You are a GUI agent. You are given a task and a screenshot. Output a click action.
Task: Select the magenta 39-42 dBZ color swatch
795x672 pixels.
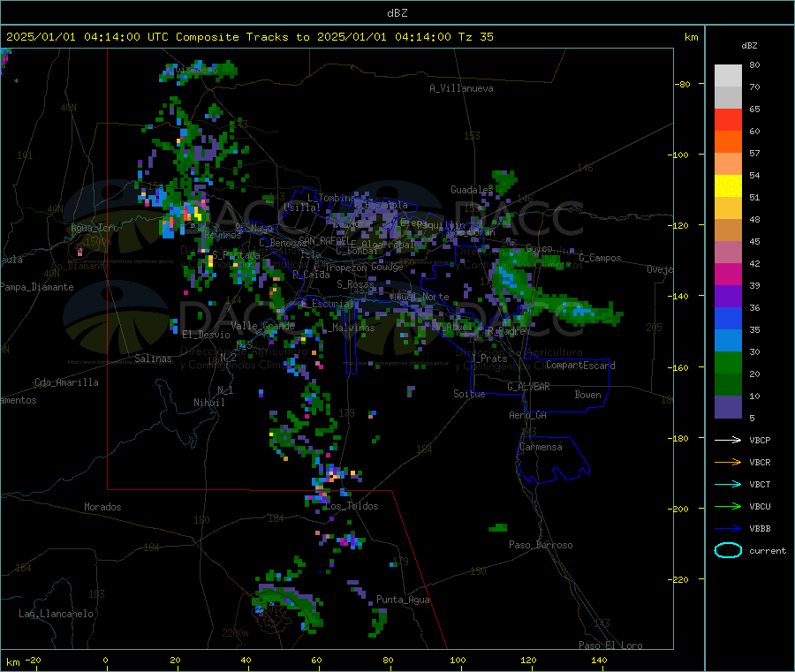click(728, 274)
